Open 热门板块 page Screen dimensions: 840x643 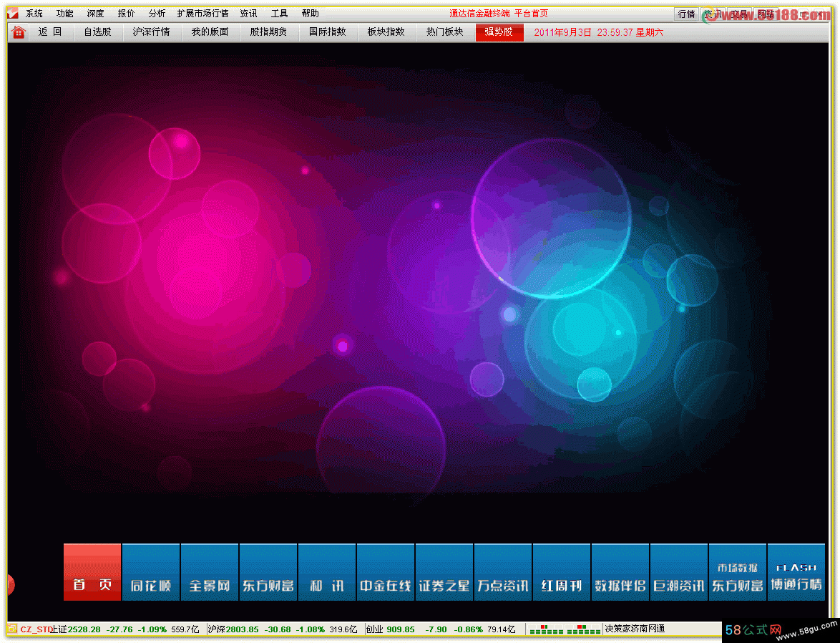[x=444, y=32]
